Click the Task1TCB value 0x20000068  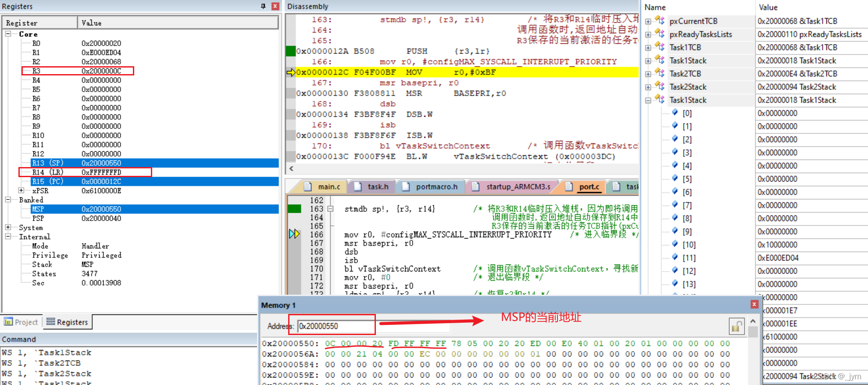point(797,47)
